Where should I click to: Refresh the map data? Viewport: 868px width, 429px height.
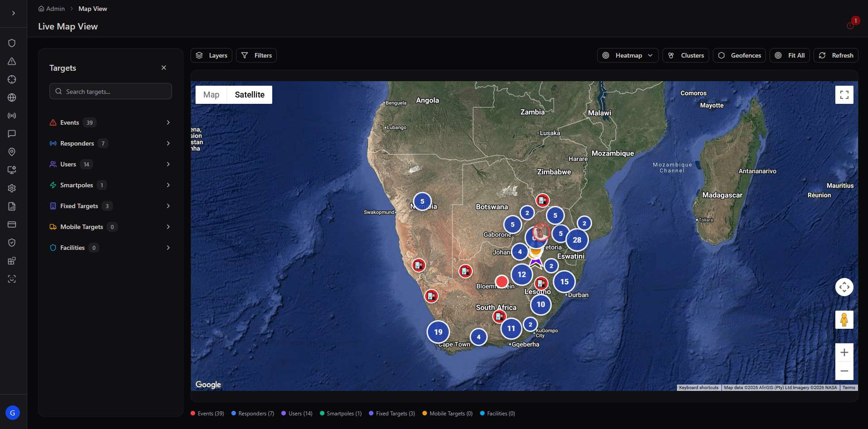pos(836,55)
